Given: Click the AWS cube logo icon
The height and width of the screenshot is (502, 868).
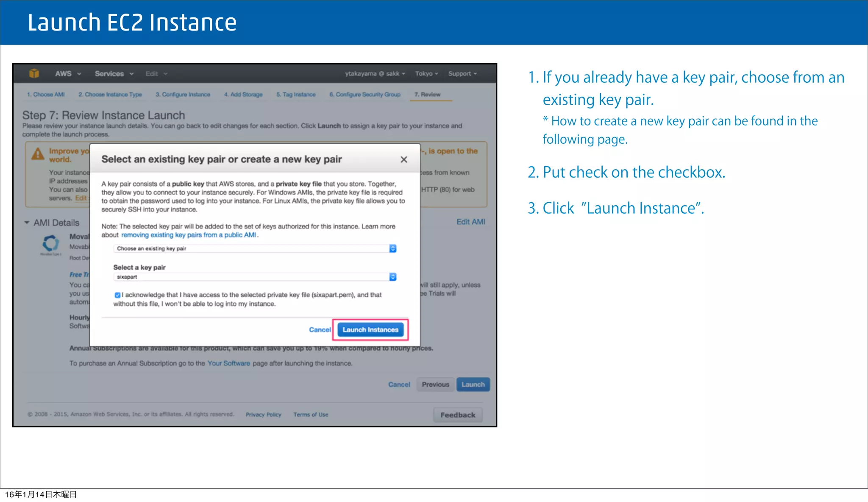Looking at the screenshot, I should tap(34, 73).
